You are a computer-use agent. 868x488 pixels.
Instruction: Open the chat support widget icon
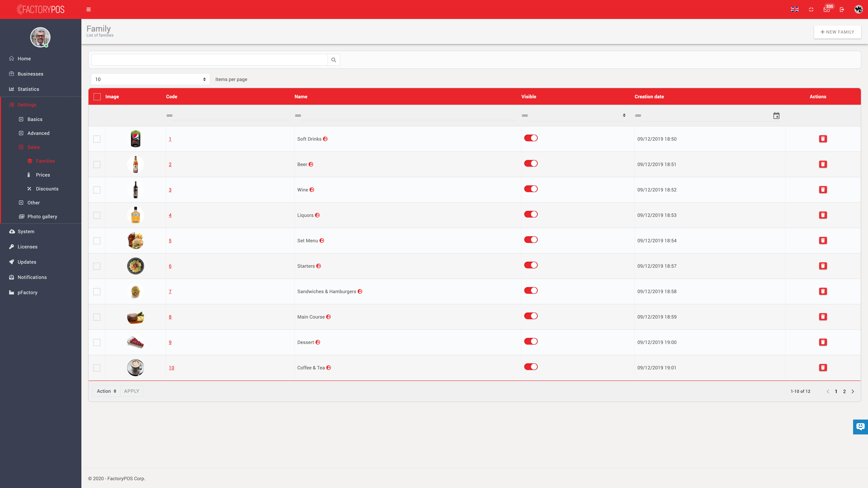click(860, 427)
